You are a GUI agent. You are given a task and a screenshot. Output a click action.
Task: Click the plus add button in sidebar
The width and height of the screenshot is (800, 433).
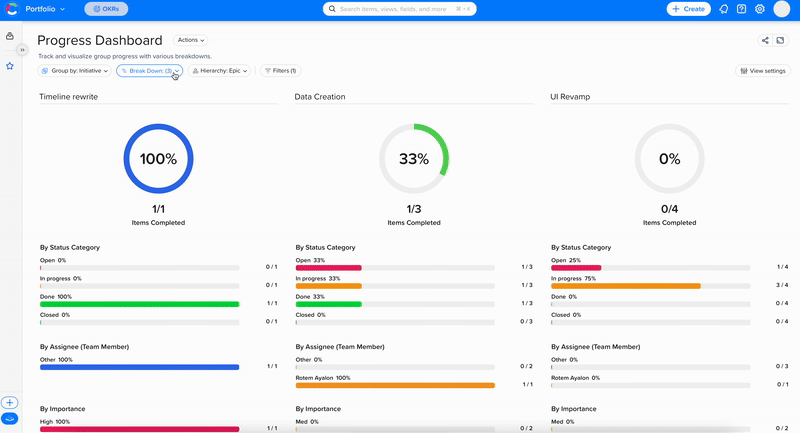coord(10,402)
